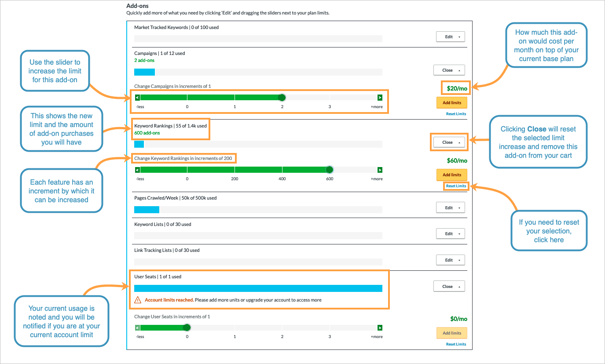Click the +more arrow on User Seats slider
Screen dimensions: 605x364
point(379,328)
